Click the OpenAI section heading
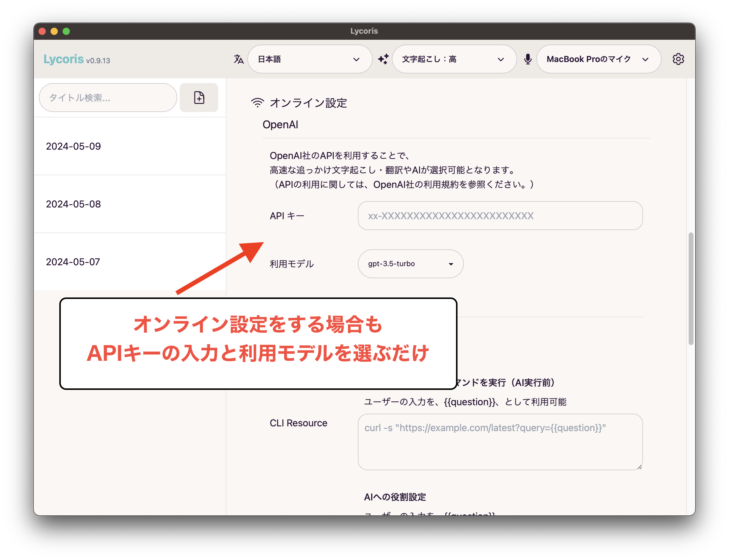 pyautogui.click(x=280, y=124)
